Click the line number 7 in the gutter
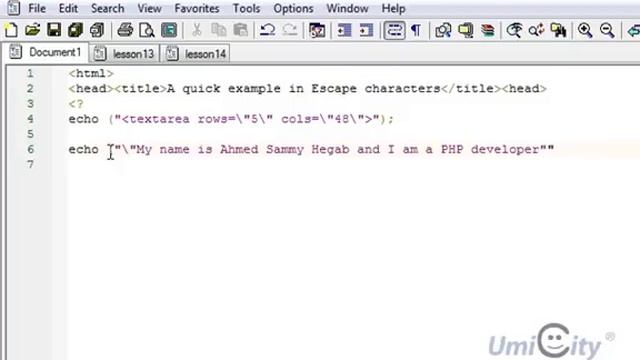This screenshot has width=640, height=360. (30, 164)
